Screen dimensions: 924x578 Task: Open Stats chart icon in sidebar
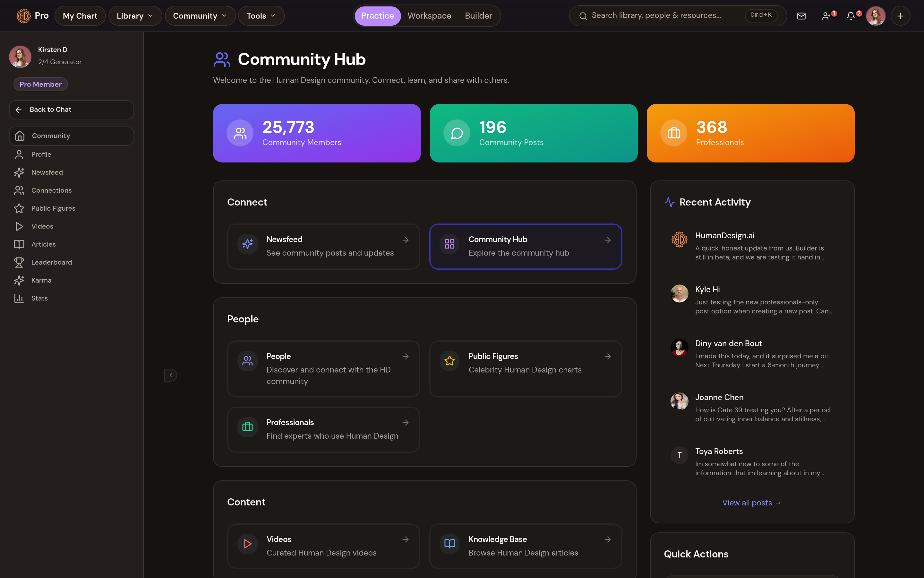(19, 298)
